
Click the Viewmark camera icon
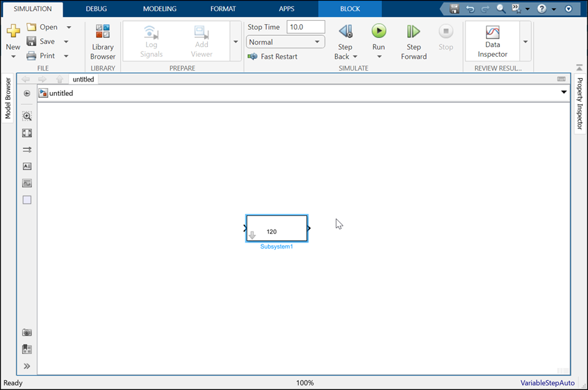coord(27,333)
